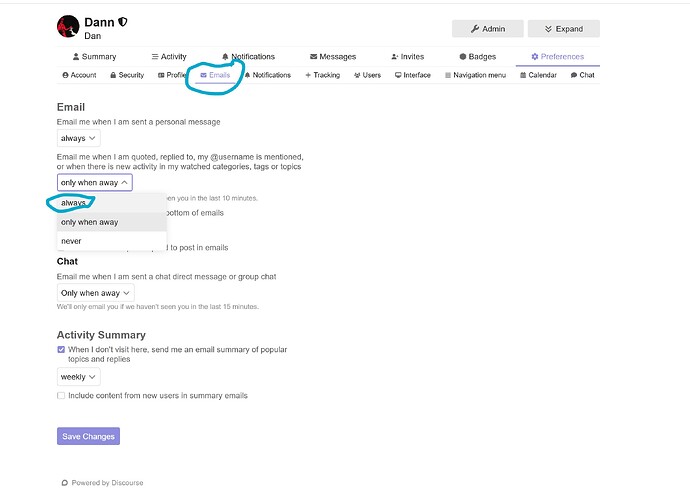Open the Messages tab with envelope icon
This screenshot has width=690, height=488.
coord(333,56)
